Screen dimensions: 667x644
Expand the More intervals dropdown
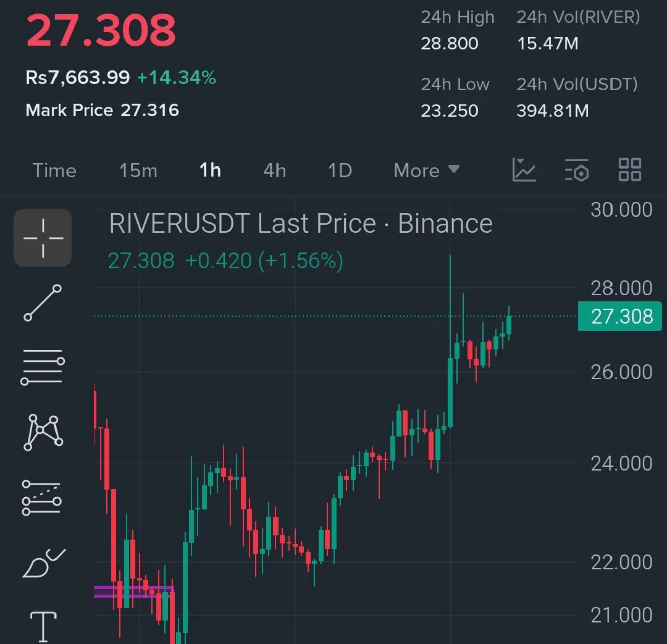tap(426, 170)
